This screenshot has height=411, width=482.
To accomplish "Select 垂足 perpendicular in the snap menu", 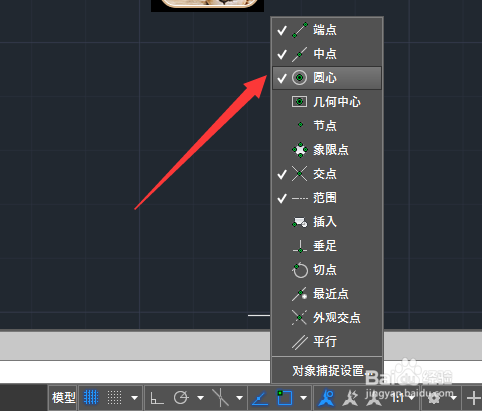I will coord(327,246).
